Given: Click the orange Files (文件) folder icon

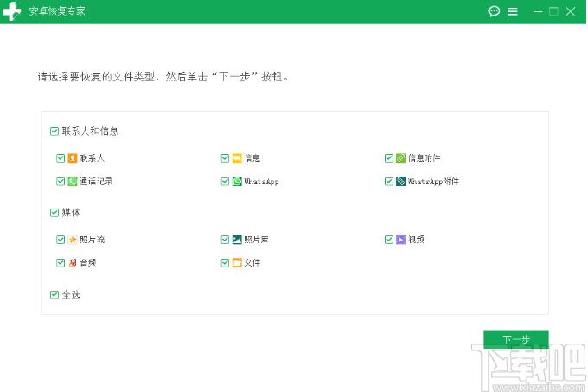Looking at the screenshot, I should pos(237,262).
